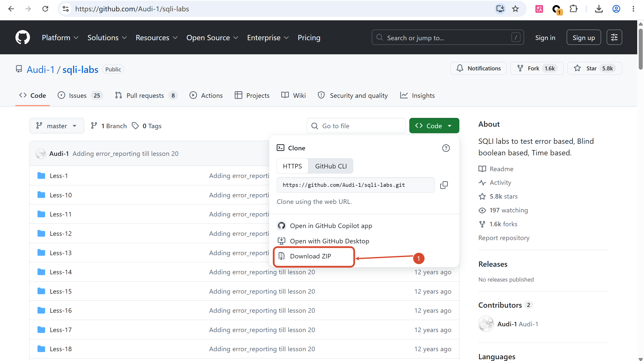Open the sqli-labs repository name link
Image resolution: width=644 pixels, height=361 pixels.
[80, 69]
